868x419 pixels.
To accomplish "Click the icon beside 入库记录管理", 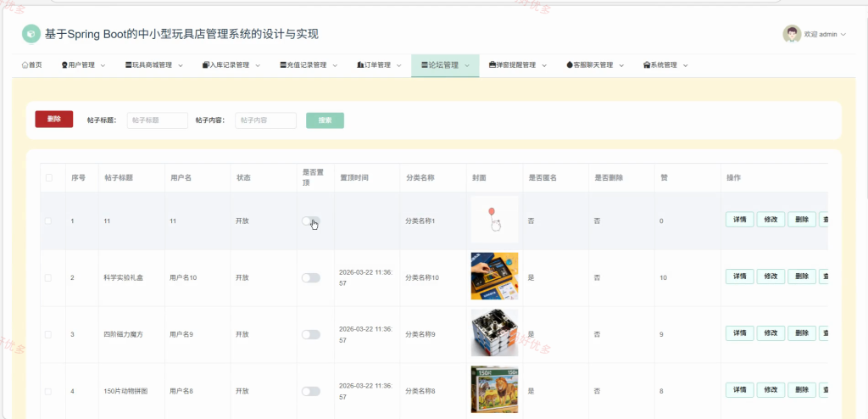I will click(205, 64).
